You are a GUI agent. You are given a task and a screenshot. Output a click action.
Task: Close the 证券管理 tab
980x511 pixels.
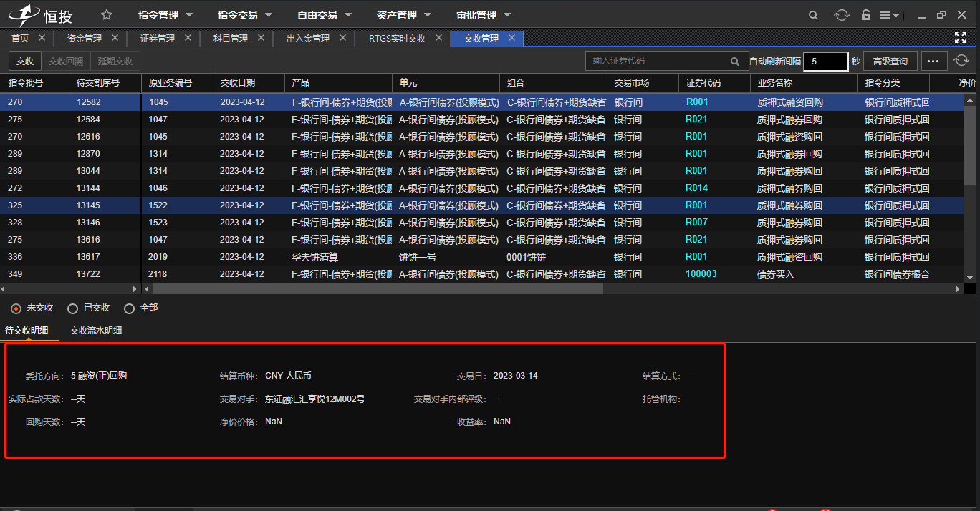click(188, 38)
